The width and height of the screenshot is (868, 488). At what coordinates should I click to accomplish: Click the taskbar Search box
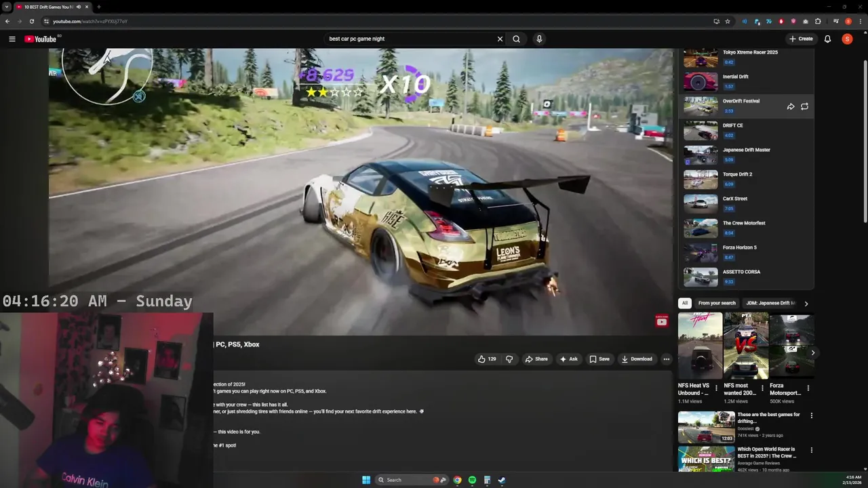412,480
